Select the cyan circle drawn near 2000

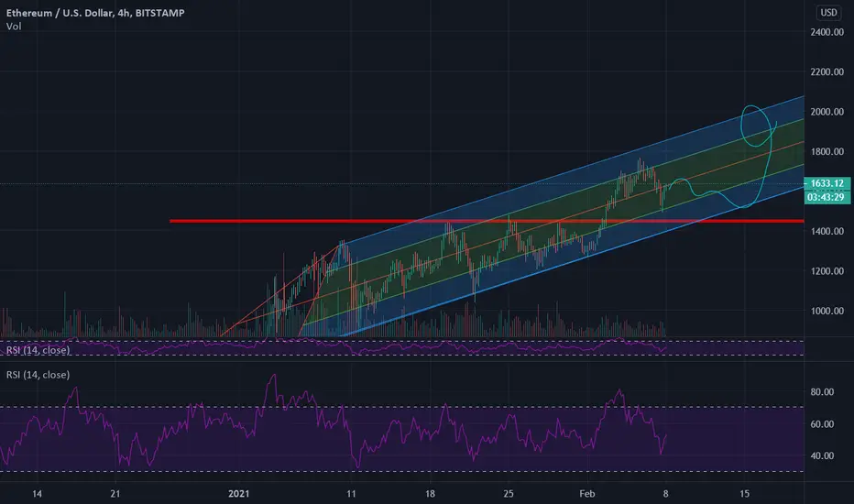756,126
